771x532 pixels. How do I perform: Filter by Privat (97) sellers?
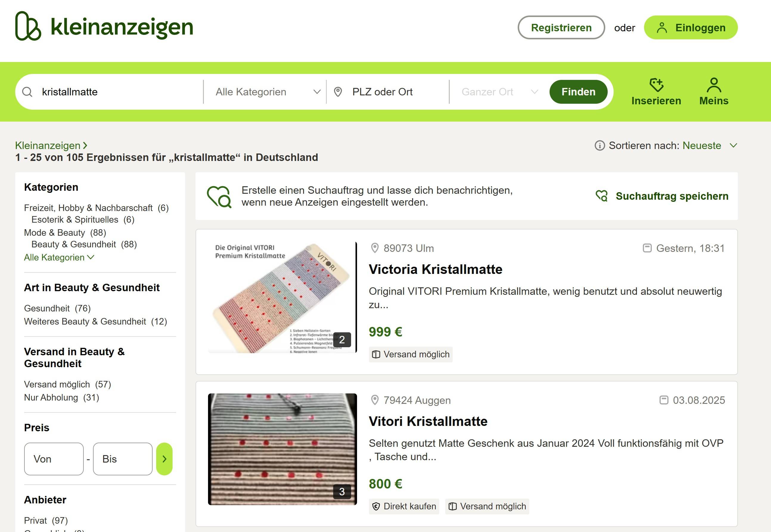click(46, 520)
